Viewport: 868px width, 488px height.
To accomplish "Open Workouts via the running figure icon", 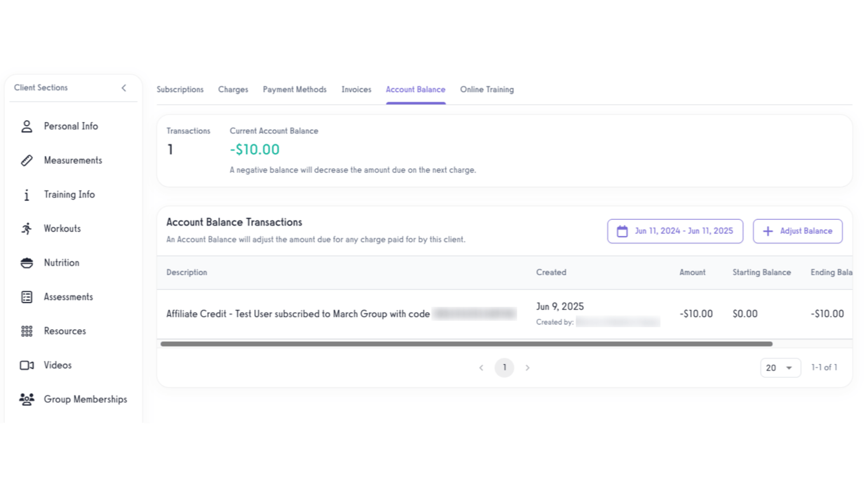I will (27, 228).
